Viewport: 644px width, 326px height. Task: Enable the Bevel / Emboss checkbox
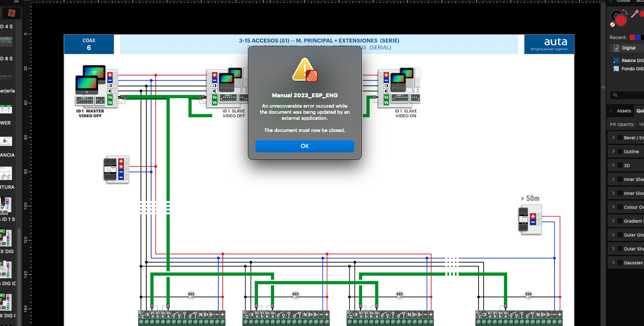[x=620, y=138]
